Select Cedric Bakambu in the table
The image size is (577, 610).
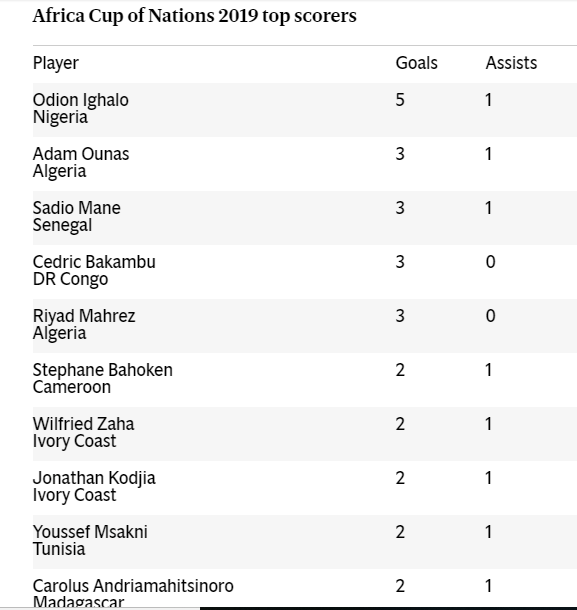pos(94,262)
